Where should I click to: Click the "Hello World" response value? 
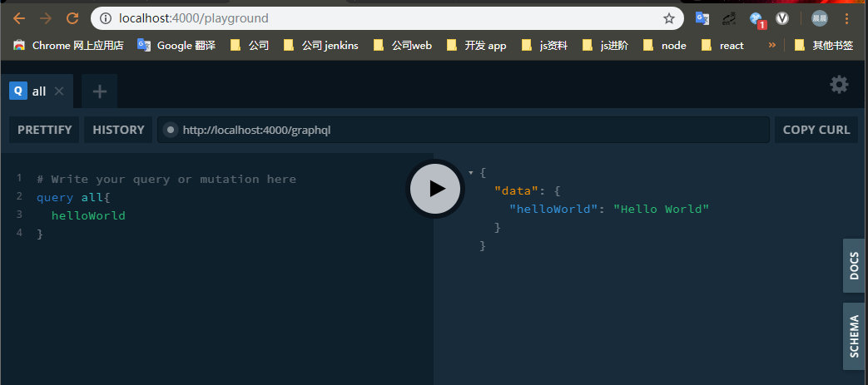661,209
